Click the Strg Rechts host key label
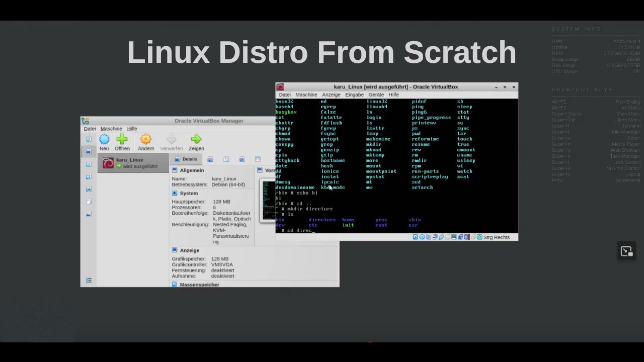Image resolution: width=644 pixels, height=362 pixels. pos(497,237)
